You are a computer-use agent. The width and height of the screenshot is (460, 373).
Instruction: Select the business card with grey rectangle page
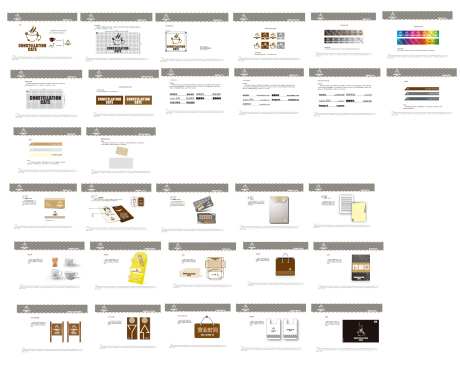pos(121,151)
